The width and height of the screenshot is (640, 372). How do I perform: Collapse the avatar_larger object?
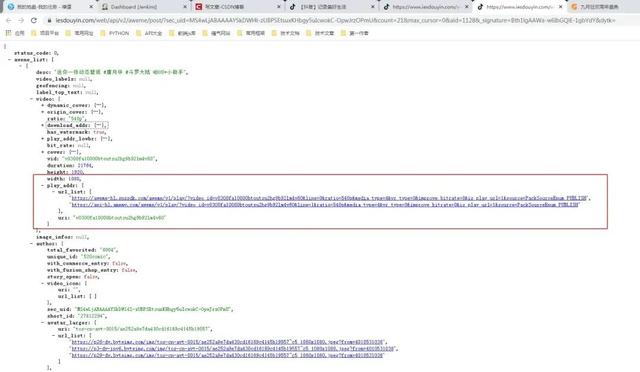coord(42,323)
